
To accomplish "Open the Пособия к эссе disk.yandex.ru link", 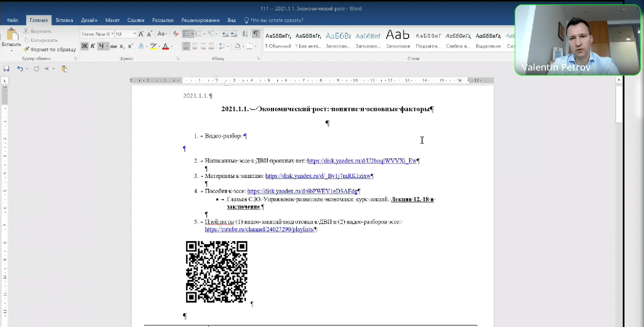I will [x=302, y=191].
